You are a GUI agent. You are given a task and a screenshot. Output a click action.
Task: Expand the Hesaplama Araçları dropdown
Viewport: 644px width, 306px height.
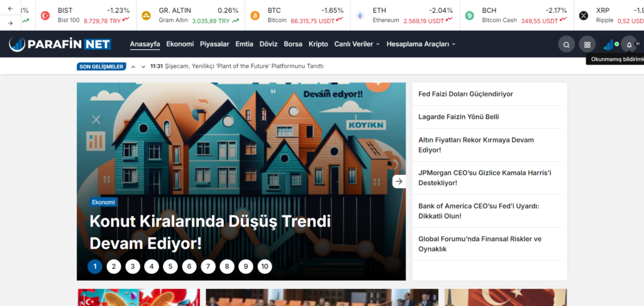coord(421,44)
